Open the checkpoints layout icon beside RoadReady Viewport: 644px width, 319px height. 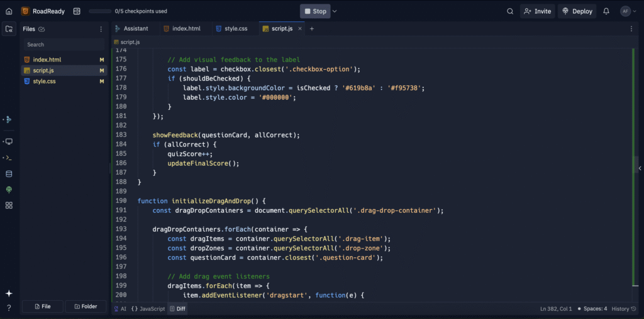[x=77, y=11]
